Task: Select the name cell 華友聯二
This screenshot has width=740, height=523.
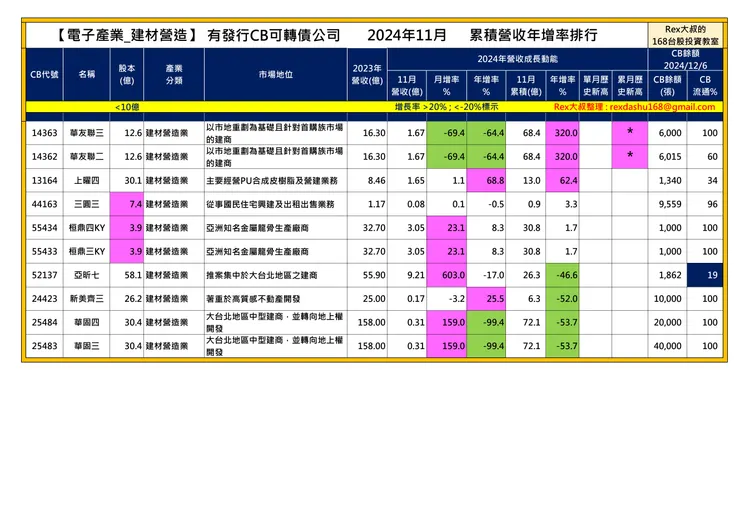Action: 86,157
